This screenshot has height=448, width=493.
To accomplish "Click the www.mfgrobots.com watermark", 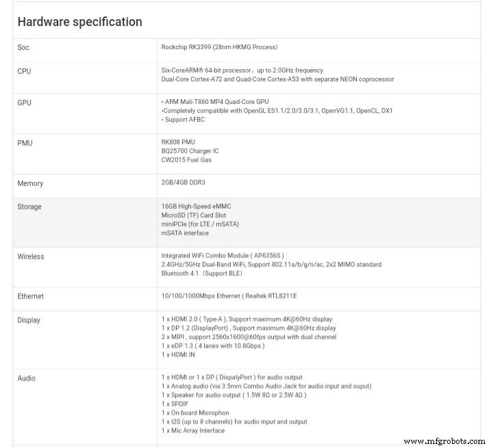I will [x=444, y=441].
